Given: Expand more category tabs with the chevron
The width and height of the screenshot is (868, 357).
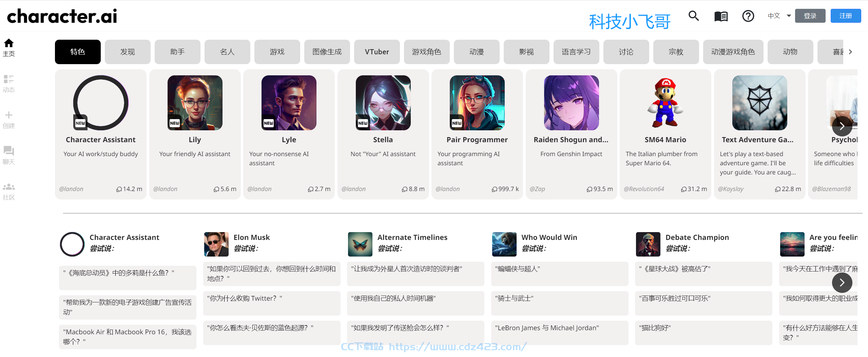Looking at the screenshot, I should click(x=850, y=52).
